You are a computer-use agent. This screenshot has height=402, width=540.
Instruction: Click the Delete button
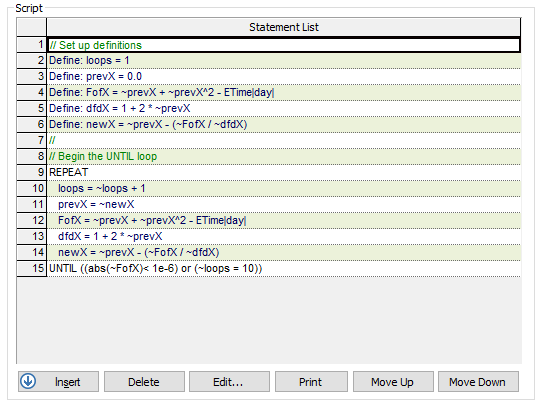144,382
